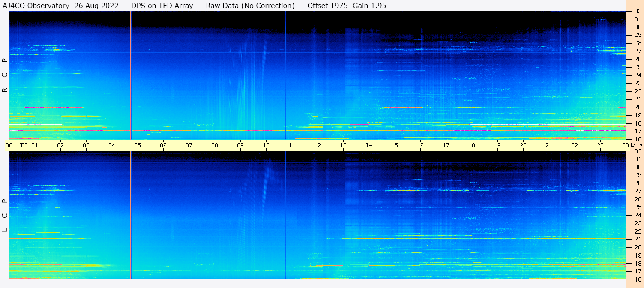The image size is (644, 288).
Task: Click the 10 hour label on time axis
Action: (266, 145)
